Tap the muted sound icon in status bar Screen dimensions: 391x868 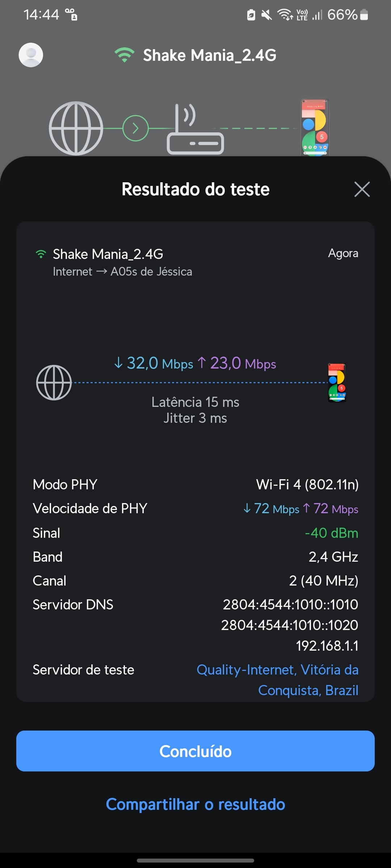tap(267, 15)
